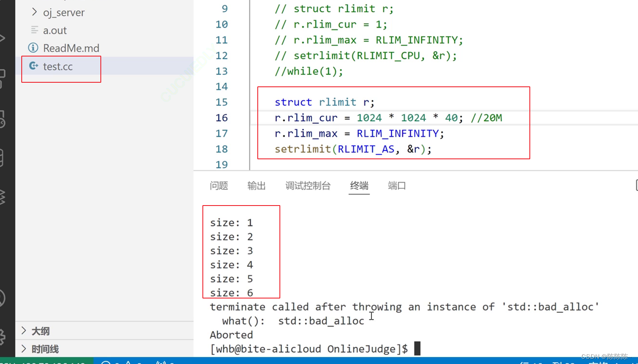
Task: Click terminal output 'size: 4'
Action: 232,265
